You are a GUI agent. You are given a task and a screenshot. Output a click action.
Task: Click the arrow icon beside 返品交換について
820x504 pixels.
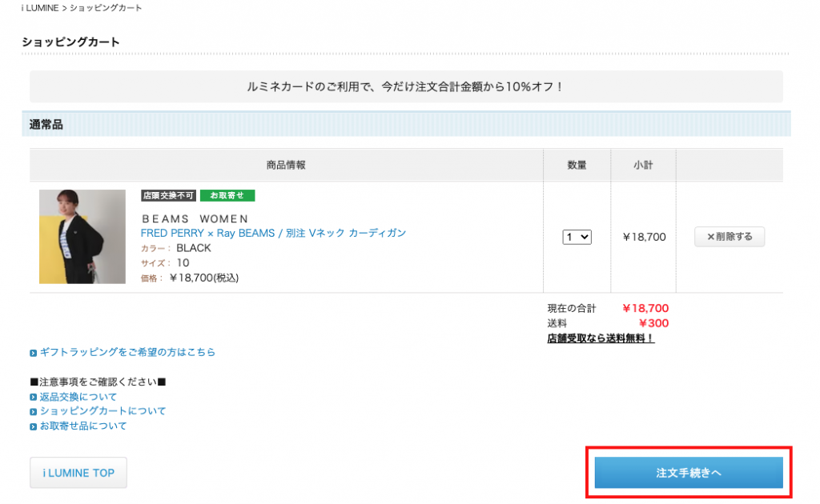pos(33,398)
